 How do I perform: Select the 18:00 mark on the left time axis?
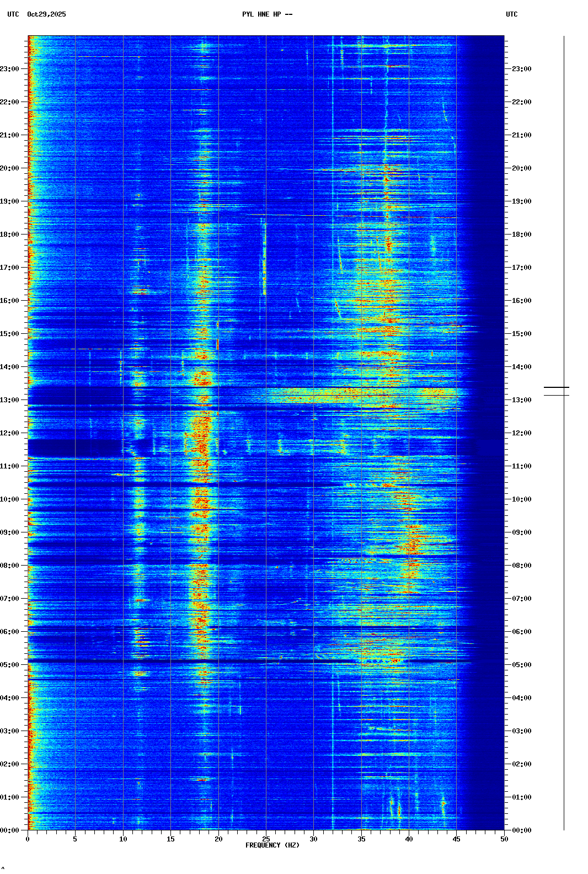(10, 235)
